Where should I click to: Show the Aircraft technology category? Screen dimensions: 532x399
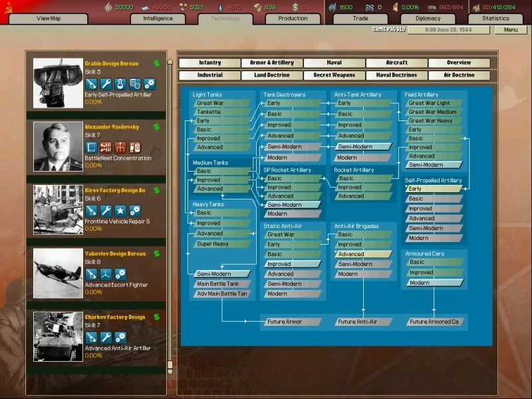pyautogui.click(x=396, y=63)
